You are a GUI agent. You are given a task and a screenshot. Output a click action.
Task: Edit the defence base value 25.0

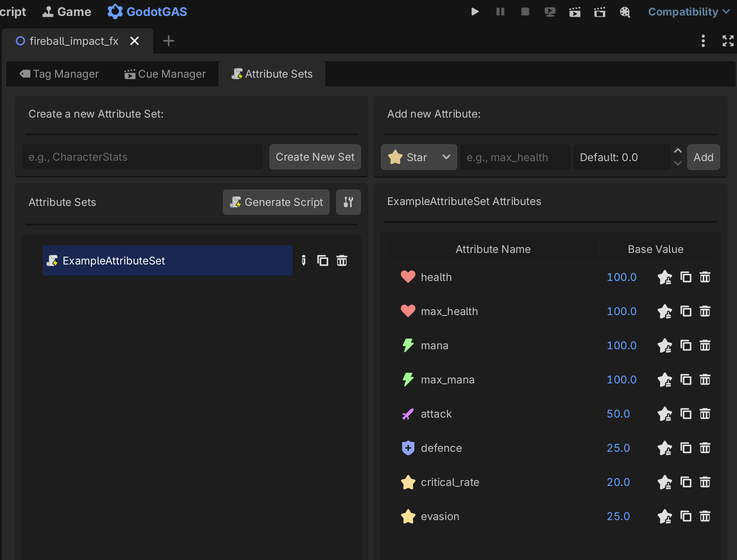click(x=618, y=448)
